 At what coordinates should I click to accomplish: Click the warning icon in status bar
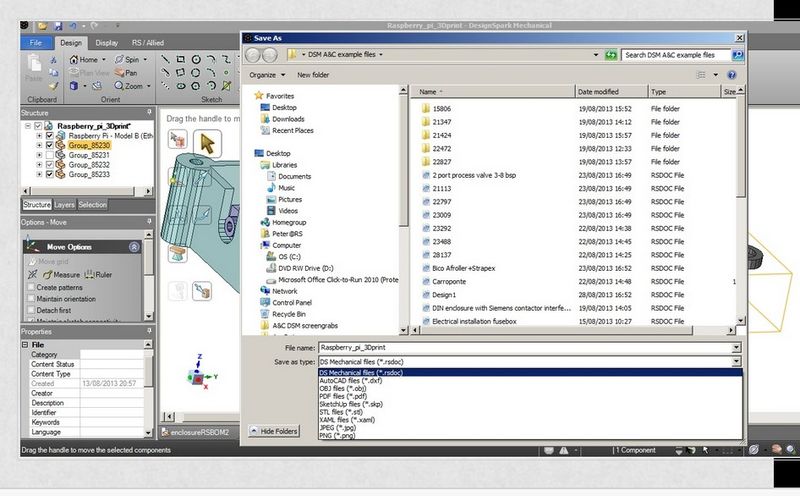[x=564, y=450]
